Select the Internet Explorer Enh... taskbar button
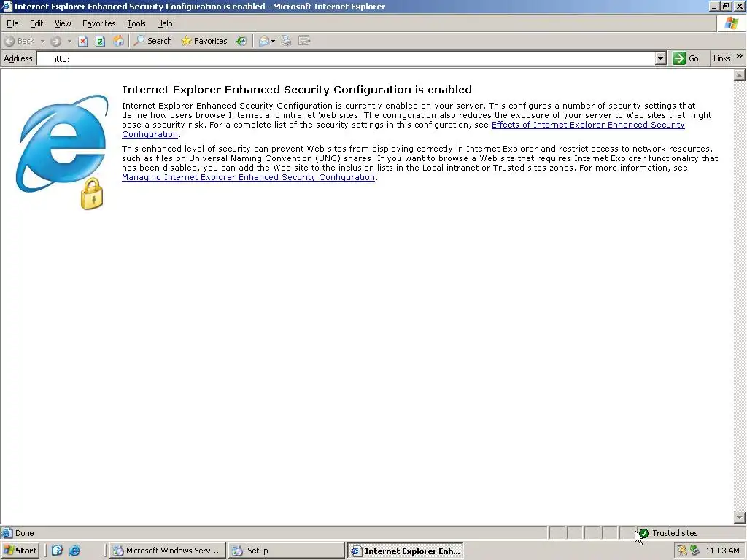 point(406,551)
